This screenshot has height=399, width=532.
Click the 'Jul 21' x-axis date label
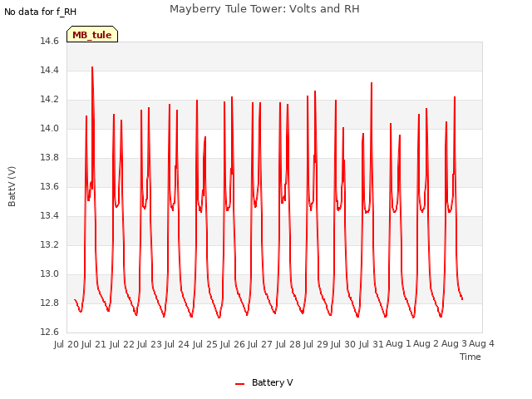(x=94, y=344)
